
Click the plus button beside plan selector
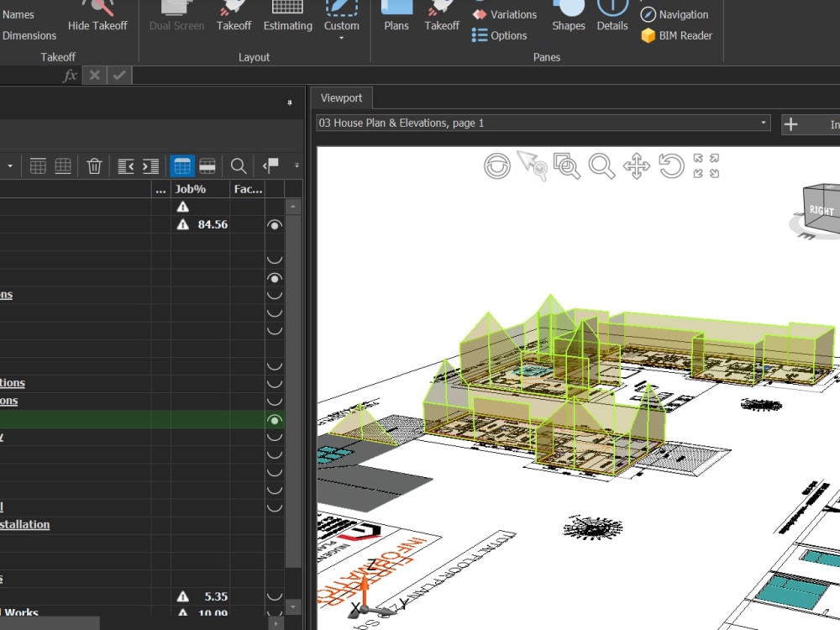pos(790,124)
